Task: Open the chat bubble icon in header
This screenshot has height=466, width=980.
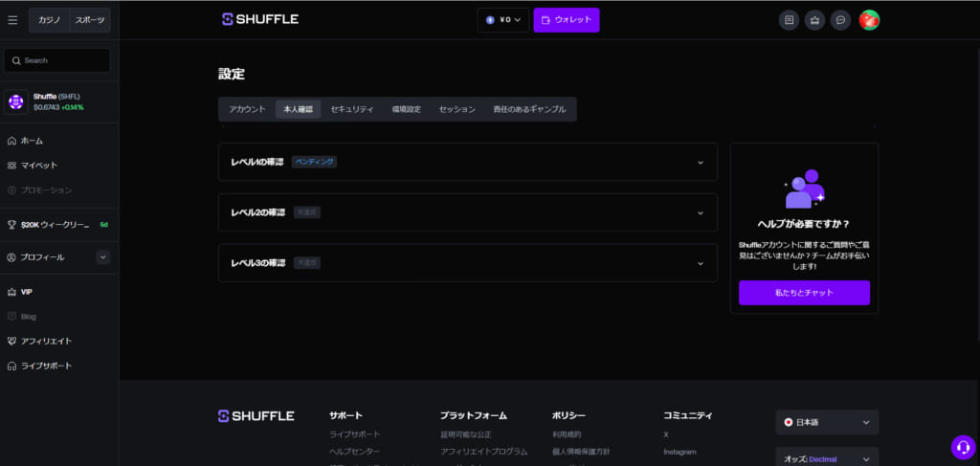Action: [x=840, y=20]
